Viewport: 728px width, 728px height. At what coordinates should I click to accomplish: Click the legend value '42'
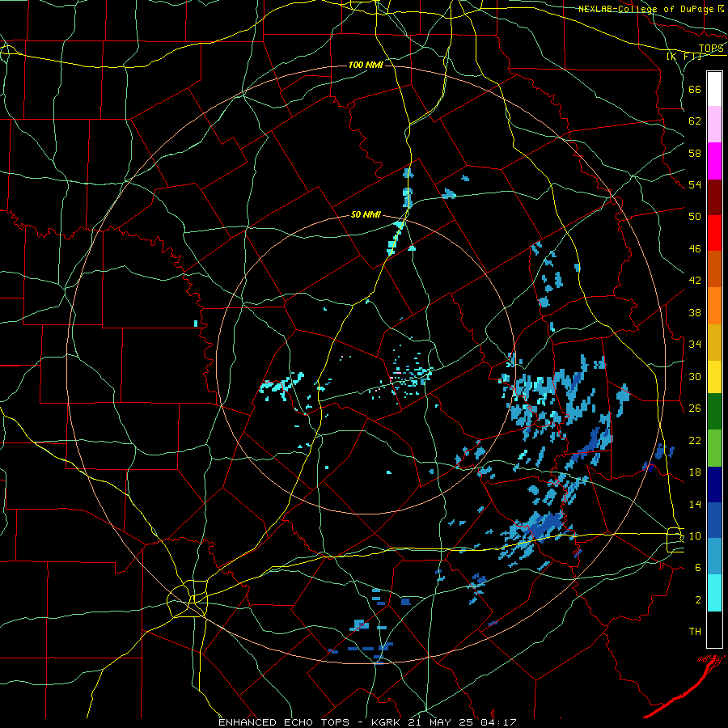point(695,281)
